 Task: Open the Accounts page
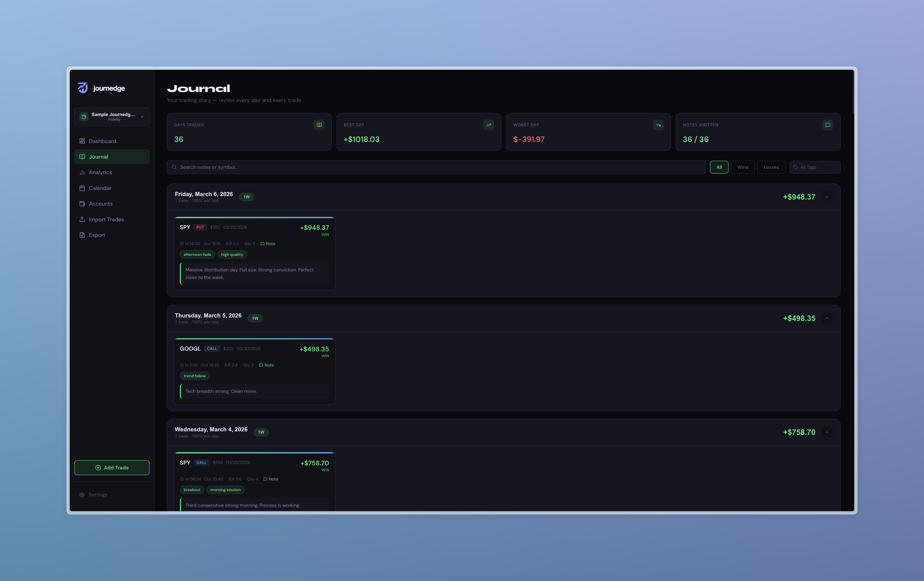pos(112,204)
